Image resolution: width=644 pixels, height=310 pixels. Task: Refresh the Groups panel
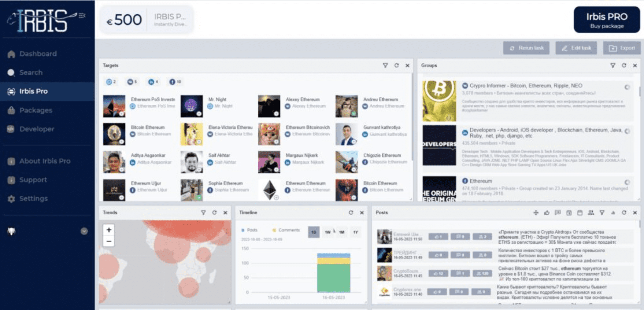pos(624,66)
